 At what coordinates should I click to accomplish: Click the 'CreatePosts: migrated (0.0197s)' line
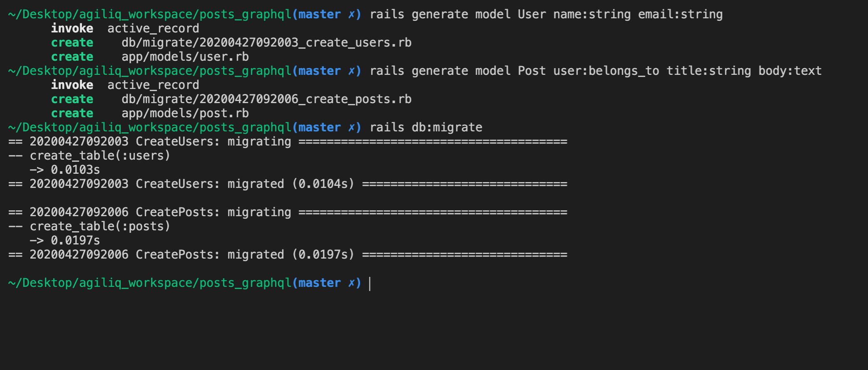click(x=245, y=254)
